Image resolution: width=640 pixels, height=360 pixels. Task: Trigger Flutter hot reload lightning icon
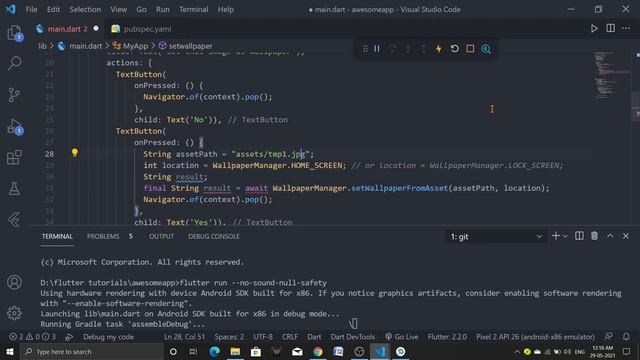click(x=439, y=49)
